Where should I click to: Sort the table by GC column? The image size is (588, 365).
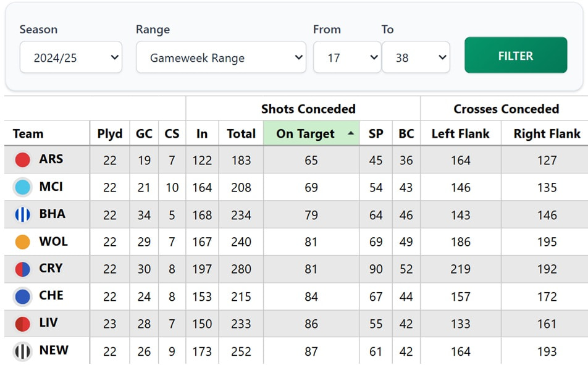[x=144, y=133]
